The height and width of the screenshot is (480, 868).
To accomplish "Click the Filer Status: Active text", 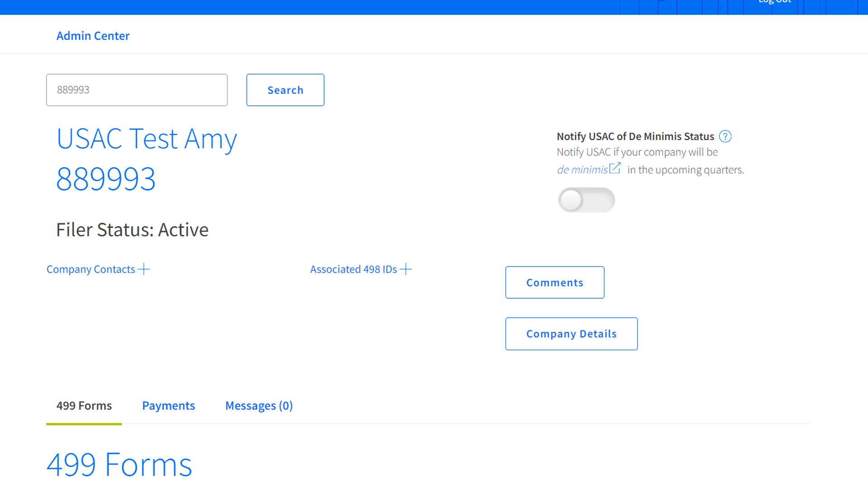I will (132, 230).
